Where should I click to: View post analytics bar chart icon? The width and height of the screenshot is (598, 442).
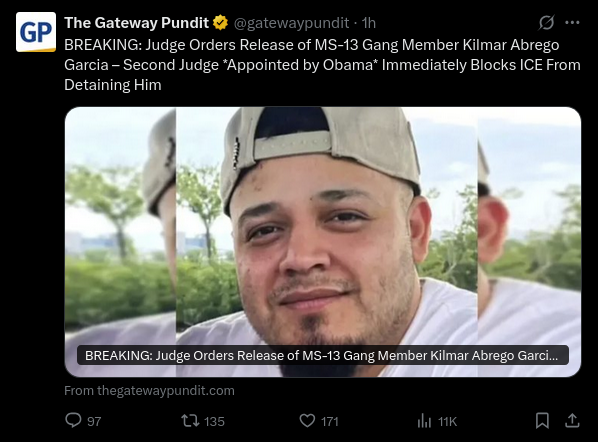point(424,421)
